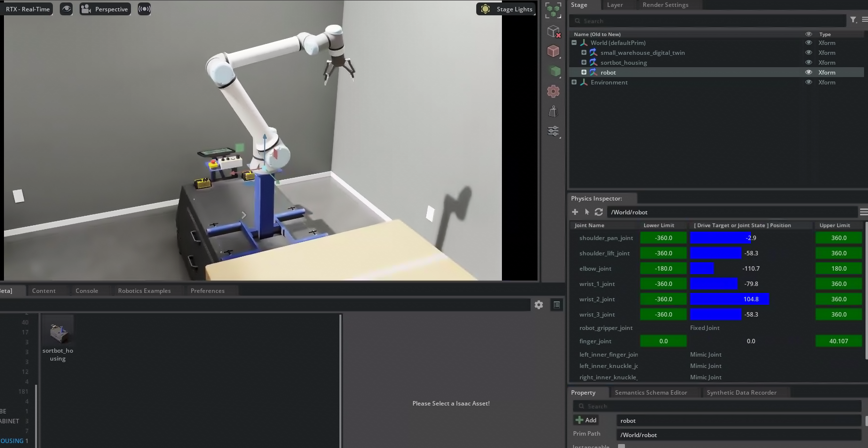This screenshot has height=448, width=868.
Task: Open the Stage panel filter icon
Action: coord(853,20)
